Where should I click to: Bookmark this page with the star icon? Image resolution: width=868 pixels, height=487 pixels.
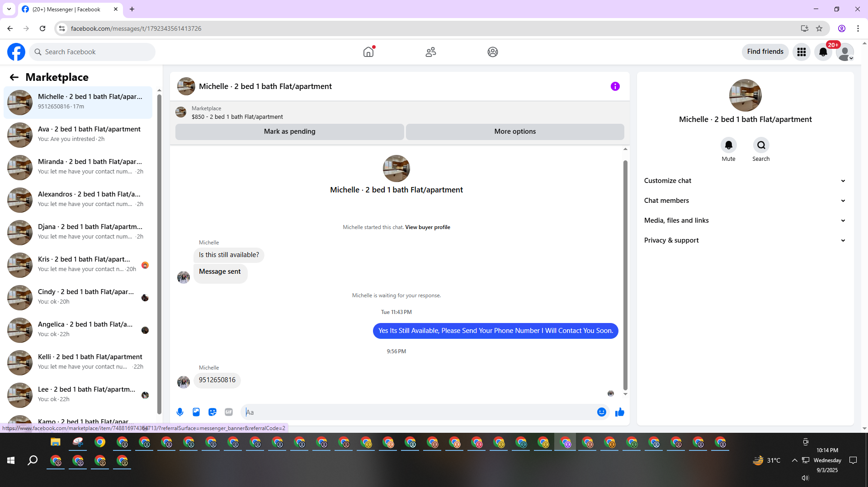coord(819,28)
